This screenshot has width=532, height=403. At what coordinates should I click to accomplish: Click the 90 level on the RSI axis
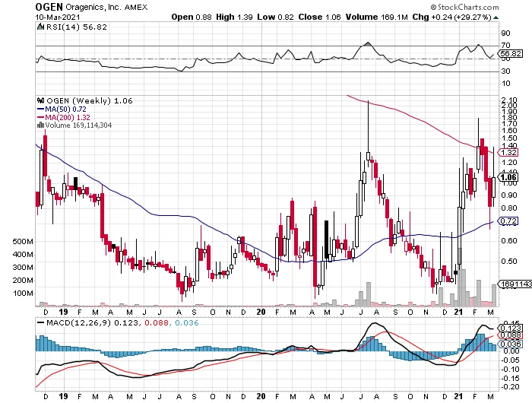click(x=506, y=33)
